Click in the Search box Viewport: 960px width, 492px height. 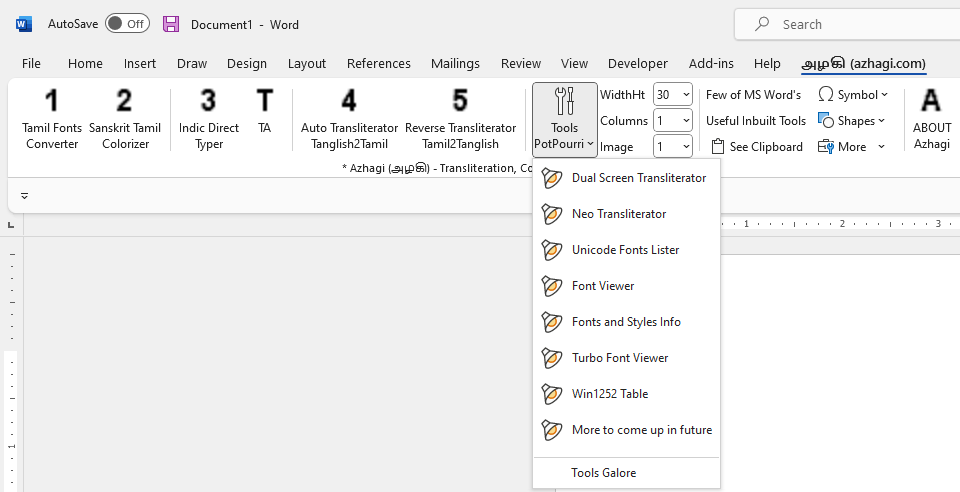point(847,24)
